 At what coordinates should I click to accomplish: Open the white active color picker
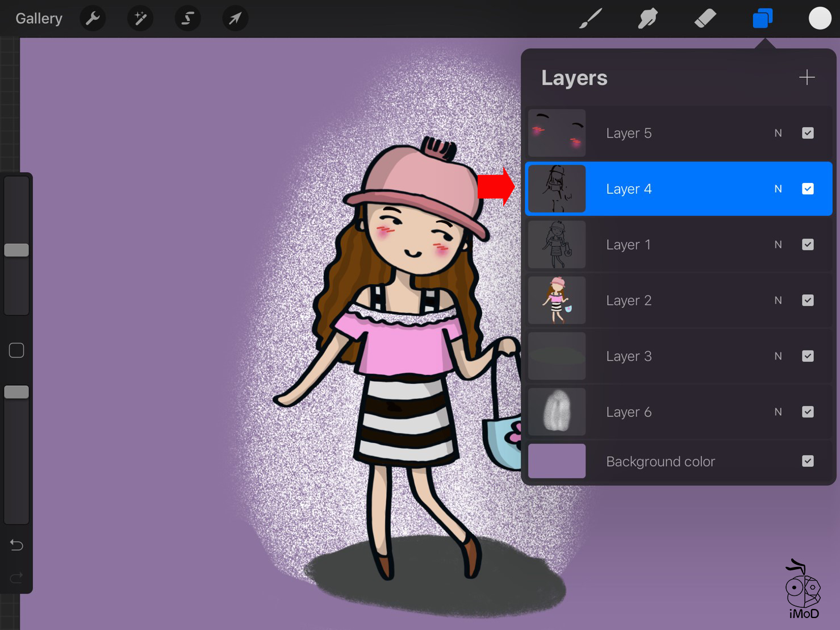point(820,18)
